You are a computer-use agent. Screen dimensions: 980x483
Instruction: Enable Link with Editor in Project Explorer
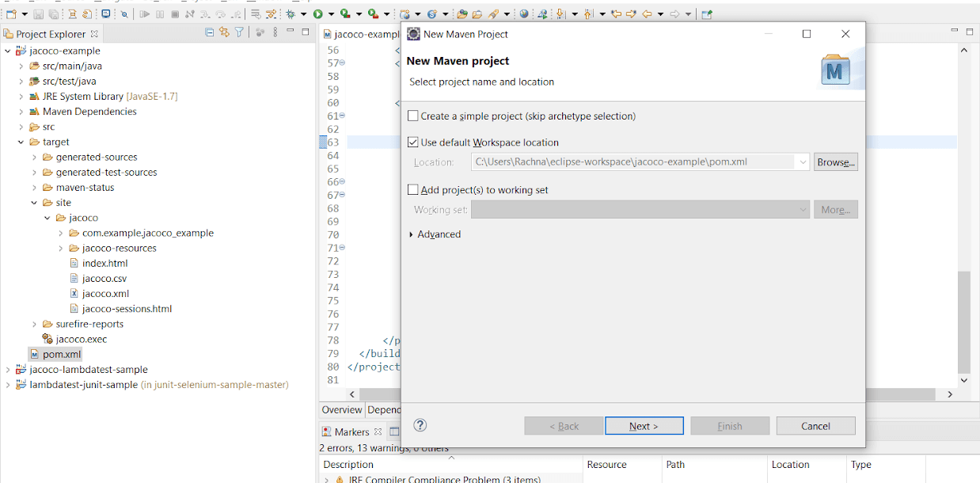(223, 32)
